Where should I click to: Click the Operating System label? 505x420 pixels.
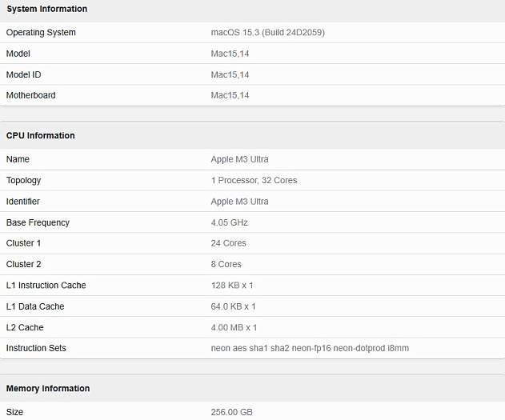[x=41, y=33]
